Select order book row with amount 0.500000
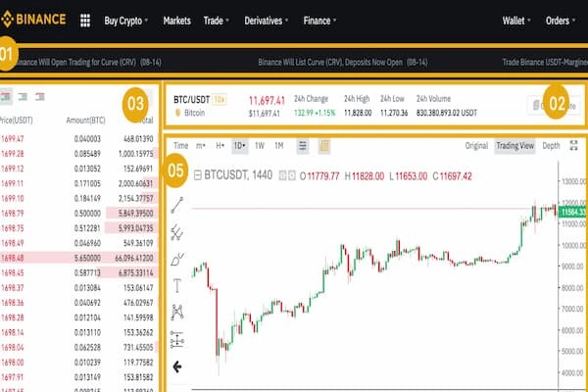 tap(78, 213)
